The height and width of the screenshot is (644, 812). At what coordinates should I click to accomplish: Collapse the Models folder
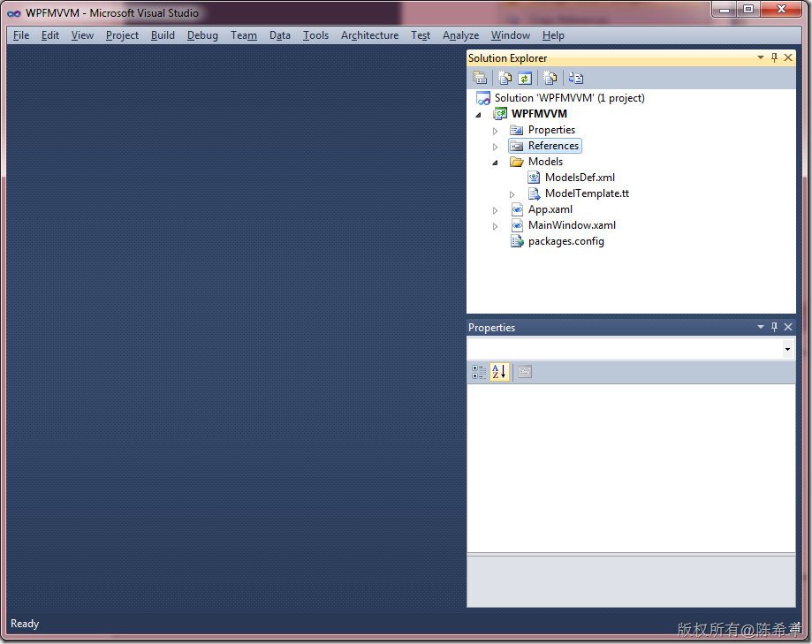pyautogui.click(x=495, y=163)
